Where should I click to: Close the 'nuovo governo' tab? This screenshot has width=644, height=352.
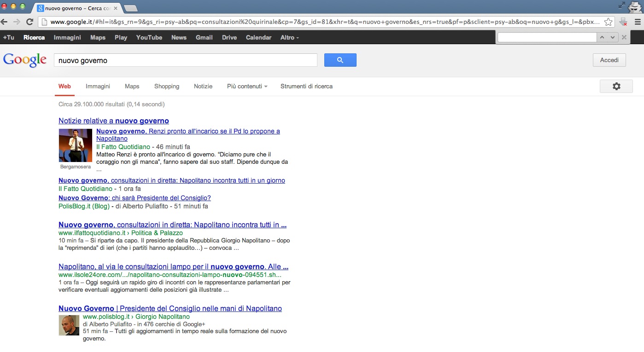pos(115,8)
